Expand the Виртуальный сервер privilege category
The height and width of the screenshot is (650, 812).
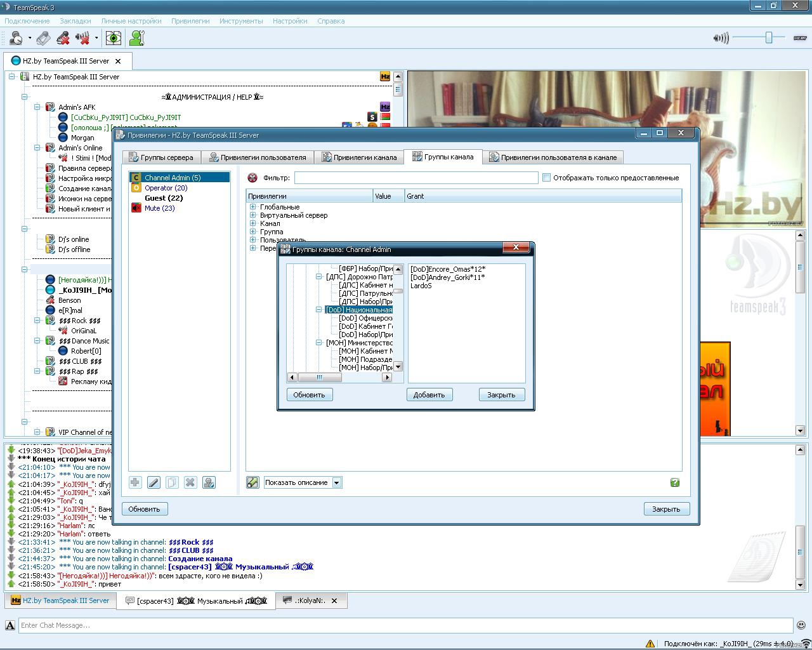coord(252,215)
